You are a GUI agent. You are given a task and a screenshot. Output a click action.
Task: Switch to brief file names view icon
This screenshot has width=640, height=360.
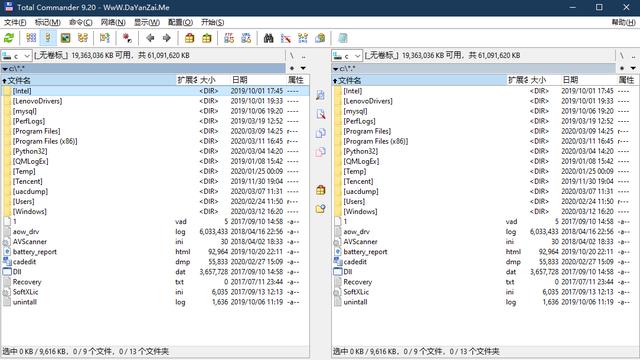(x=31, y=38)
